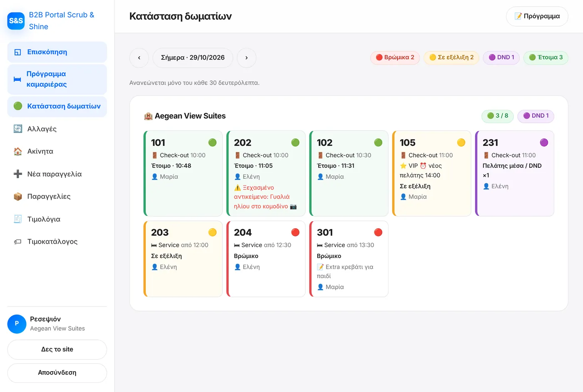Image resolution: width=583 pixels, height=392 pixels.
Task: Open room 203 card
Action: click(183, 259)
